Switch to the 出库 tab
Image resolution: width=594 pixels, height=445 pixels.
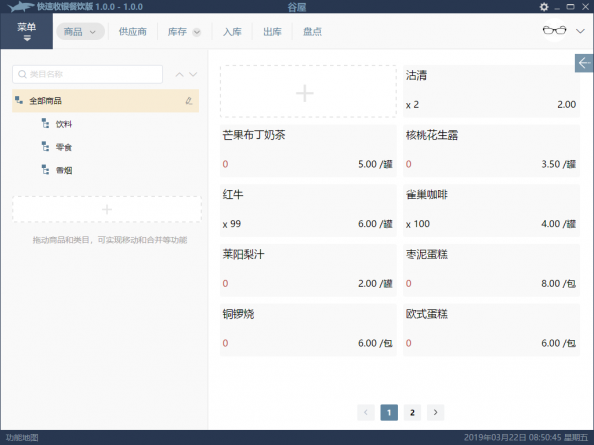[x=272, y=31]
